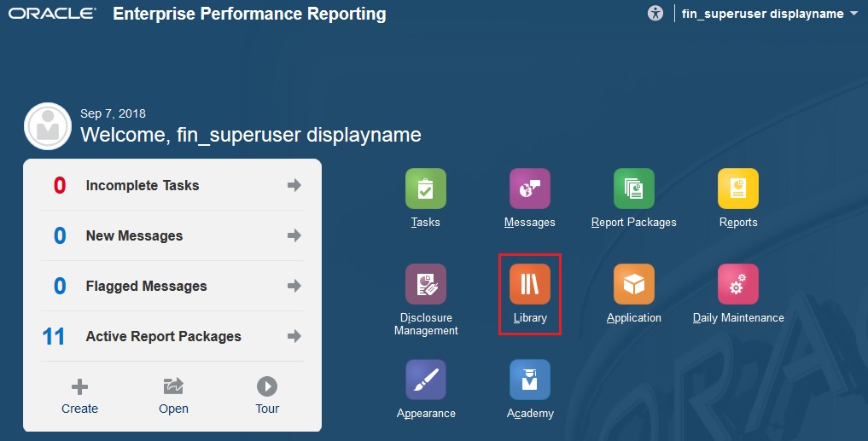Click the Tasks label text
This screenshot has width=868, height=441.
click(x=425, y=222)
